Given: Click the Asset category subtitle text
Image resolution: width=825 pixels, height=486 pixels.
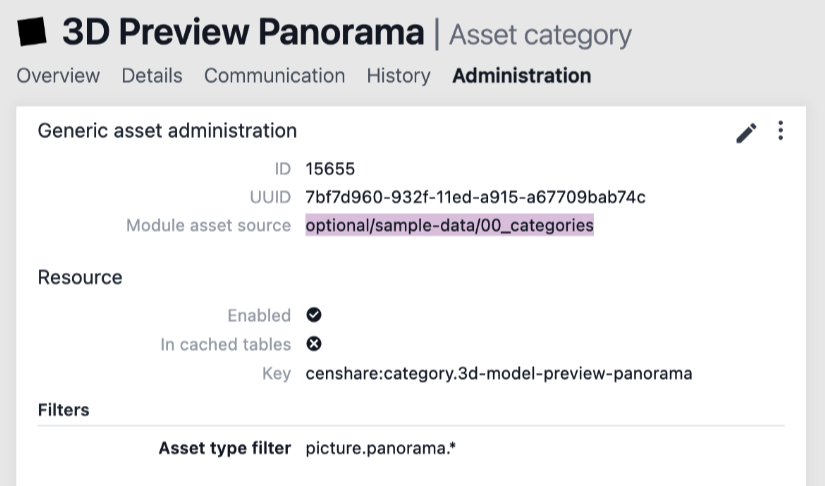Looking at the screenshot, I should (x=540, y=35).
